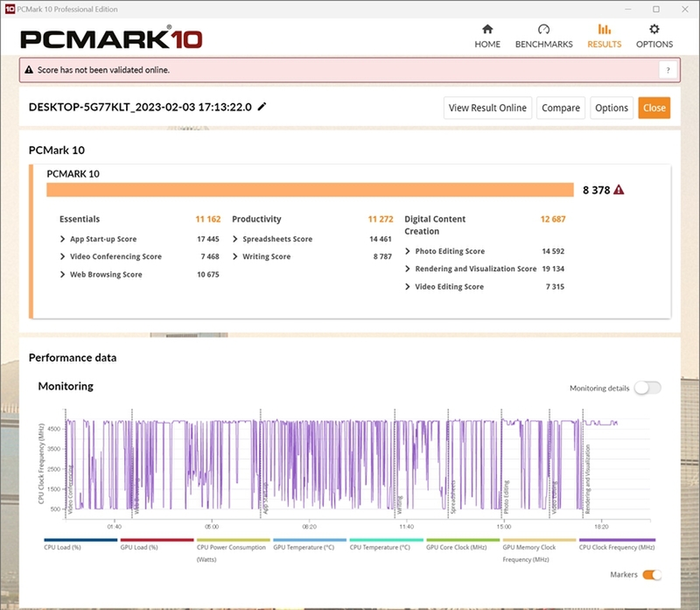The height and width of the screenshot is (610, 700).
Task: Click the Essentials score 11 162
Action: (208, 219)
